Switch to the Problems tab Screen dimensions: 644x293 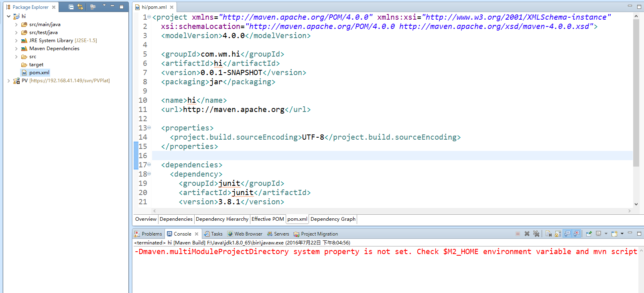click(x=148, y=234)
